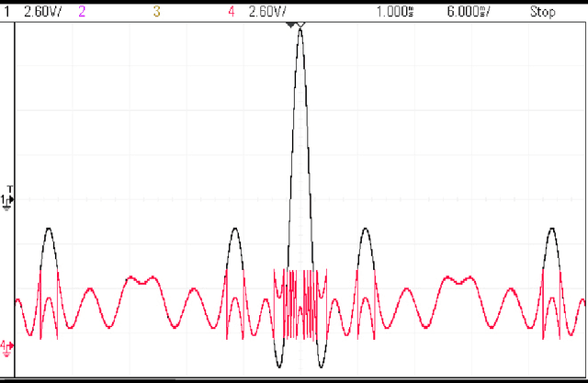
Task: Click the leftmost black waveform peak
Action: (48, 231)
